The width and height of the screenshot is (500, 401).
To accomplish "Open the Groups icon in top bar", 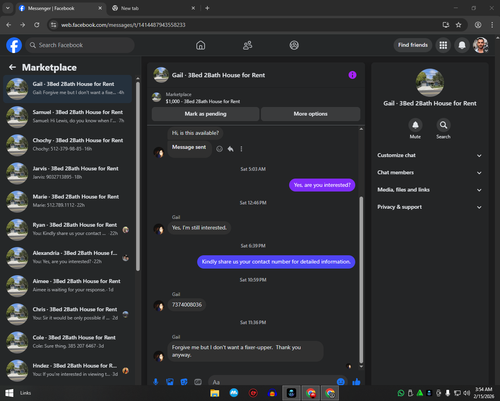I will click(294, 45).
